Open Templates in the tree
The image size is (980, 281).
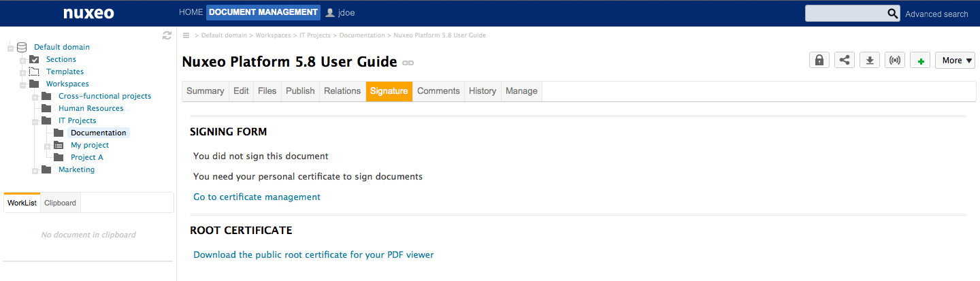point(65,71)
